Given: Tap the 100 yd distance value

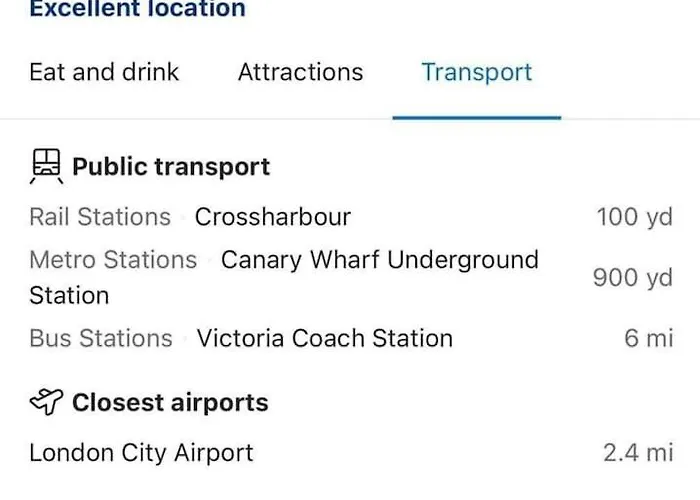Looking at the screenshot, I should [634, 217].
